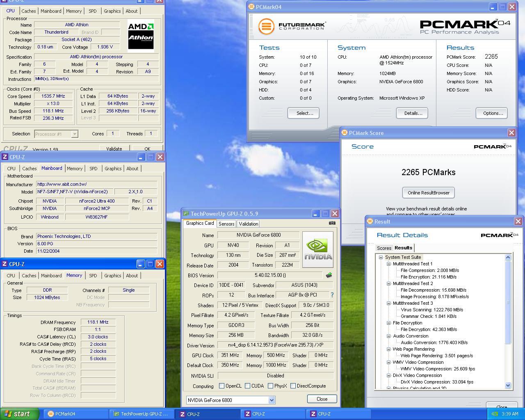Click the Validate button in CPU-Z
Viewport: 525px width, 420px height.
point(114,148)
